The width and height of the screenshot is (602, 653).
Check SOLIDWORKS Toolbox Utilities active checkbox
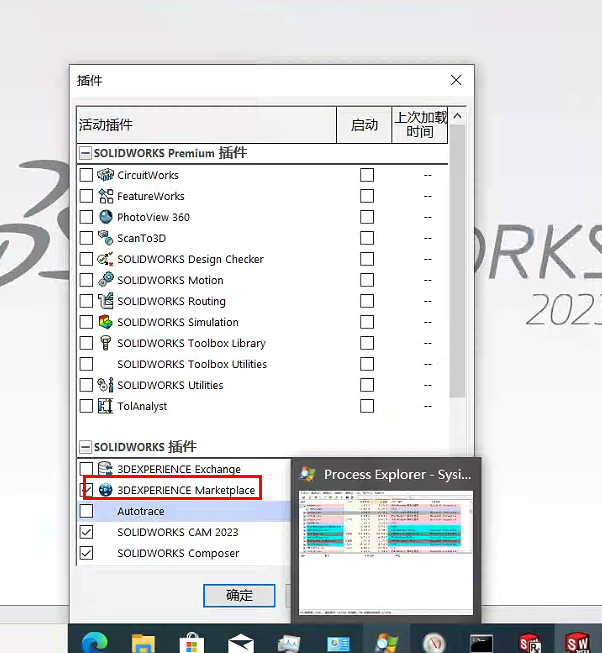tap(86, 364)
